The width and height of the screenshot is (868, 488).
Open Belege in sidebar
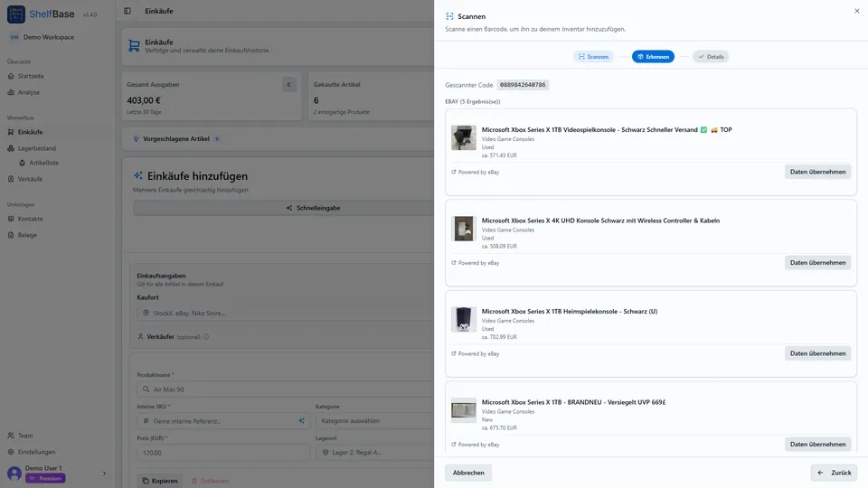27,235
